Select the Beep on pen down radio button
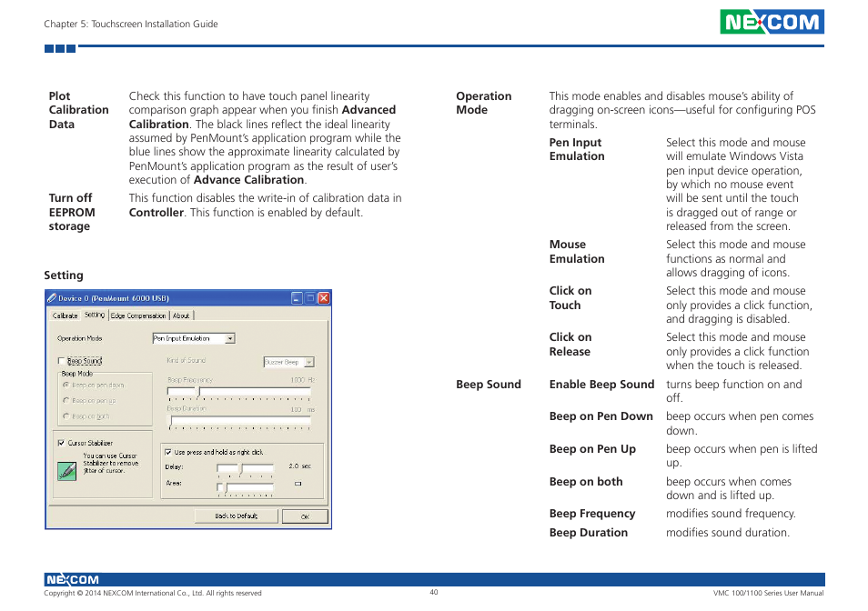 click(66, 385)
